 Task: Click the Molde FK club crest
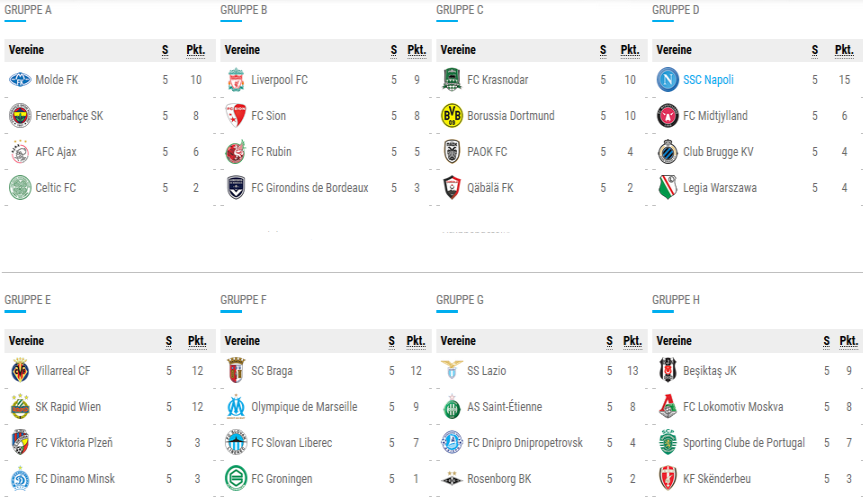click(20, 80)
